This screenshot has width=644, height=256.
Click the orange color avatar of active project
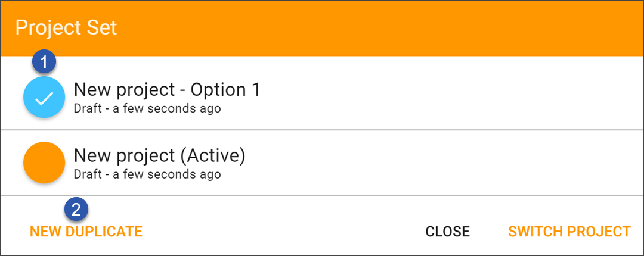point(44,163)
